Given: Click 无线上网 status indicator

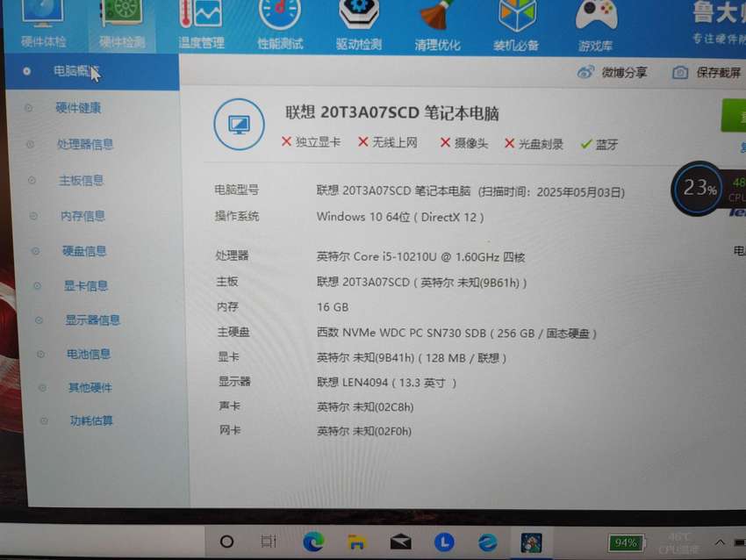Looking at the screenshot, I should 388,142.
